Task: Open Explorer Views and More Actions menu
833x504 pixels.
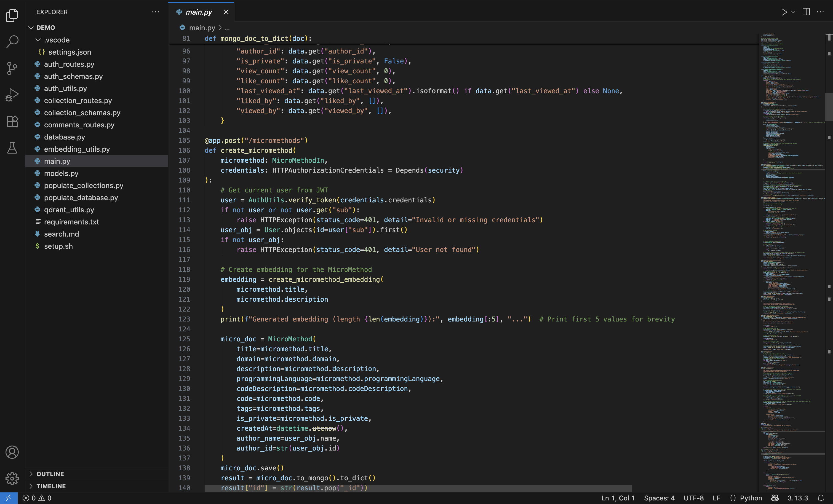Action: point(156,12)
